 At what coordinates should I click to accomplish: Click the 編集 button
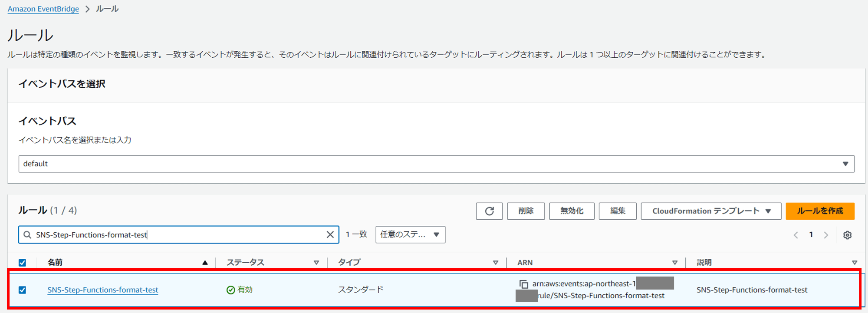click(x=618, y=211)
